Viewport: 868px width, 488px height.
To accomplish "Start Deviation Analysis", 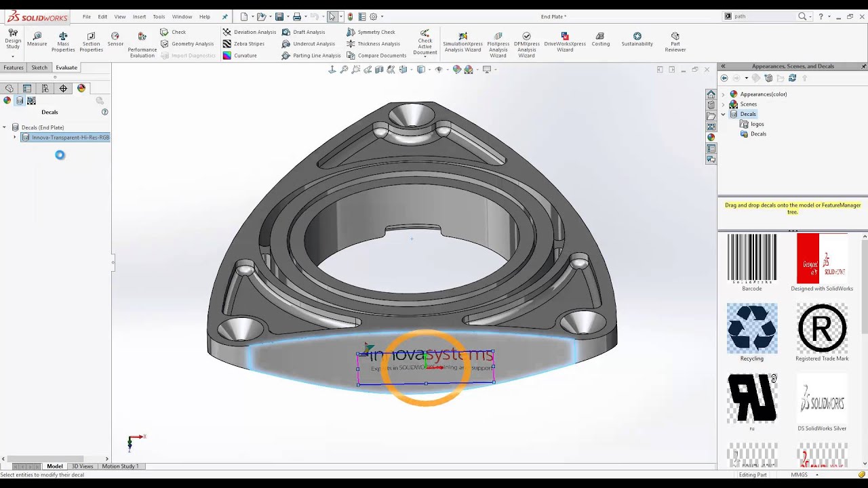I will [x=249, y=32].
